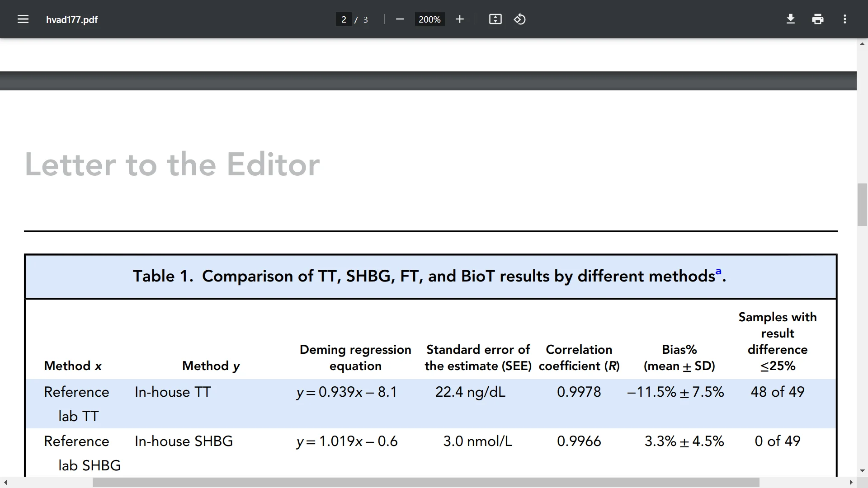Select equation 'y = 1.019x – 0.6'
Image resolution: width=868 pixels, height=488 pixels.
(347, 441)
